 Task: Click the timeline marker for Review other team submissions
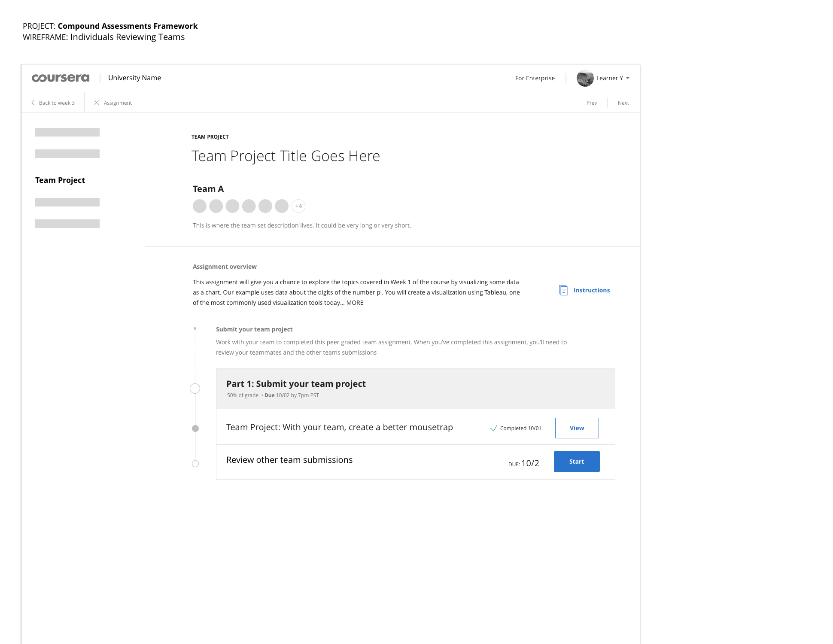tap(195, 464)
